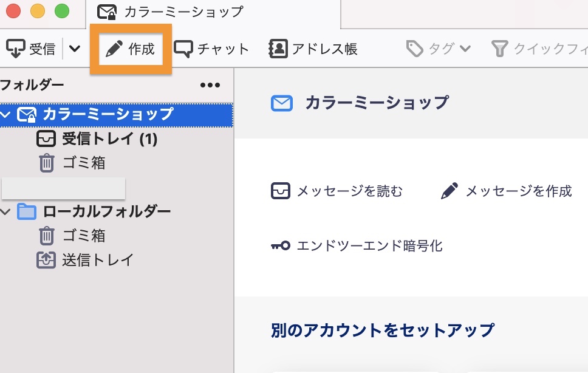This screenshot has height=373, width=588.
Task: Open the フォルダー pane options (three dots)
Action: coord(210,85)
